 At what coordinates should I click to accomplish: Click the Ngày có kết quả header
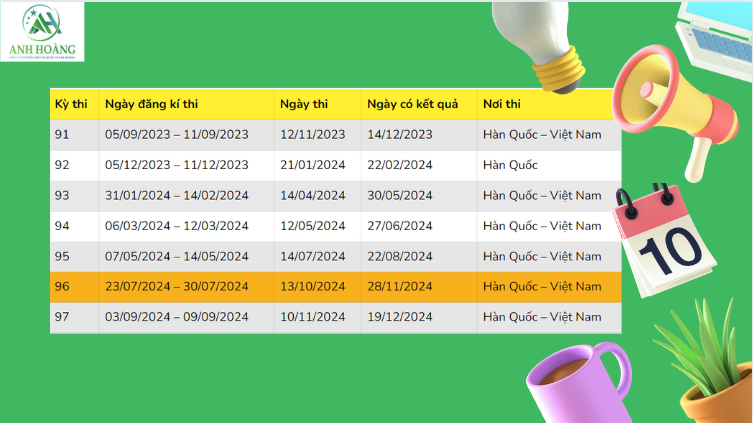coord(411,104)
